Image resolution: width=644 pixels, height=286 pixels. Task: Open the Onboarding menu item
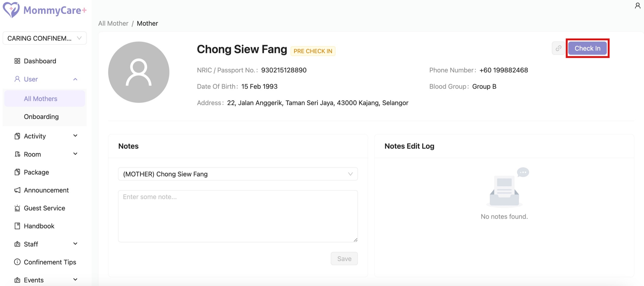coord(41,117)
